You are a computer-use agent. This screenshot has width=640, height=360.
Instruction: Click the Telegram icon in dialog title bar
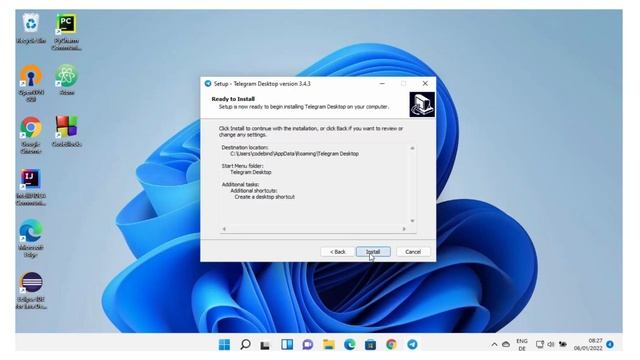pyautogui.click(x=208, y=84)
